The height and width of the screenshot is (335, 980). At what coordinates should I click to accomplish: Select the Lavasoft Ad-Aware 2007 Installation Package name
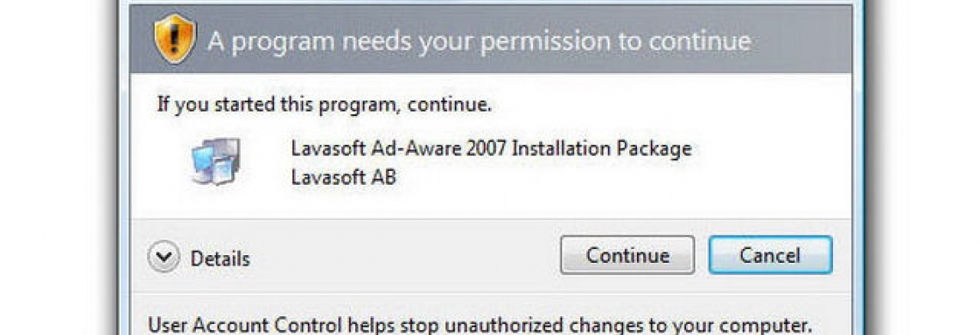click(x=491, y=149)
